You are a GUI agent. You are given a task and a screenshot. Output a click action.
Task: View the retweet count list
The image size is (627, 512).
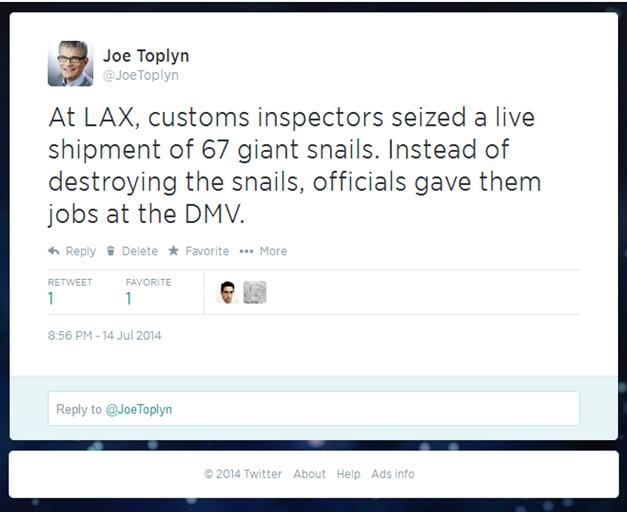pyautogui.click(x=70, y=292)
